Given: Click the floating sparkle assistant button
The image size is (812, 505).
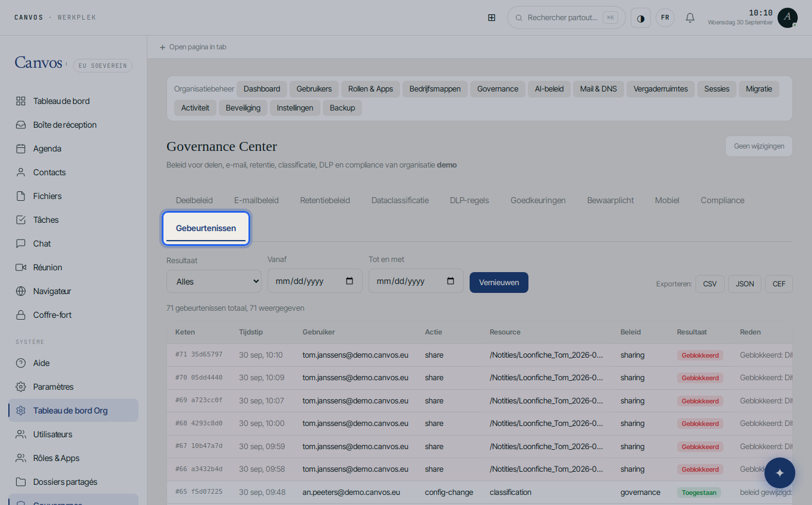Looking at the screenshot, I should [780, 473].
